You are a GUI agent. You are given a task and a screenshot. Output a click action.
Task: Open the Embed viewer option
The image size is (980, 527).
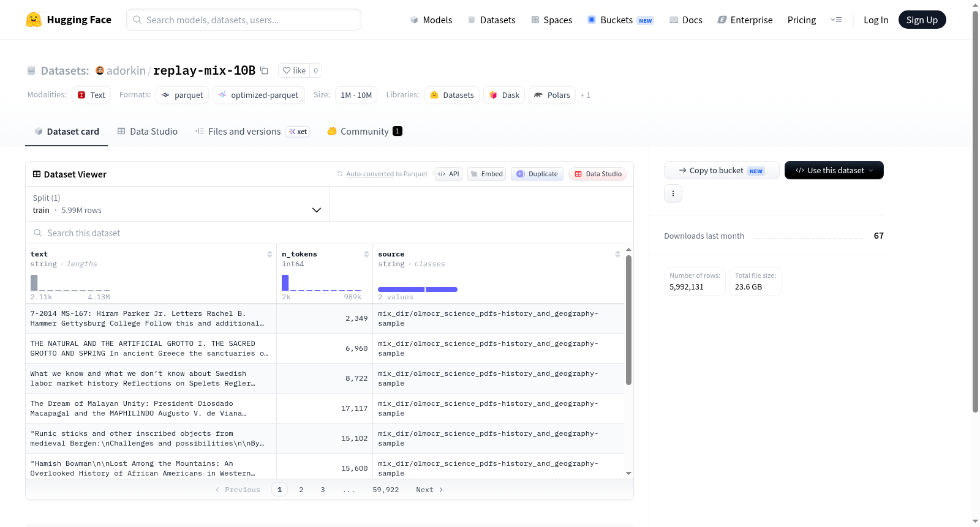[486, 174]
